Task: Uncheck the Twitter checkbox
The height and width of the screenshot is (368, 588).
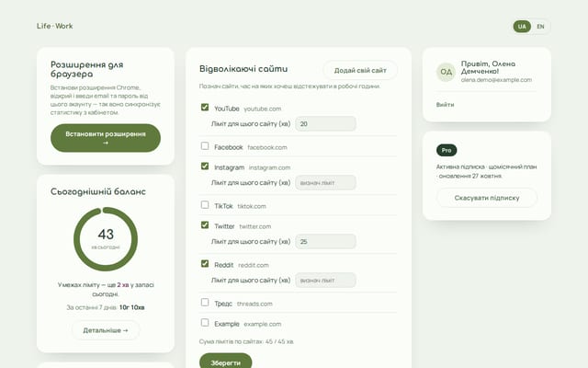Action: [x=205, y=224]
